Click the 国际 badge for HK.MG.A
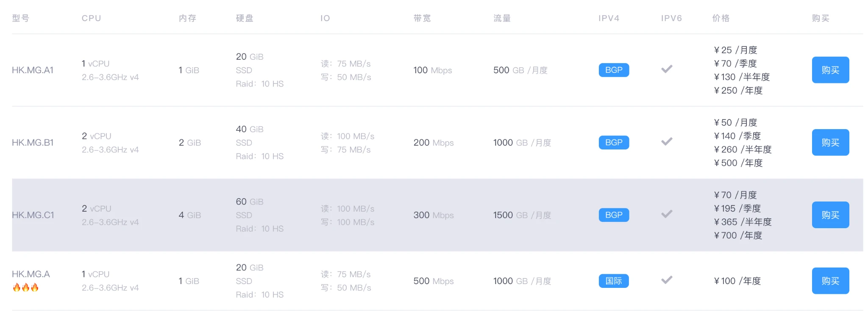The width and height of the screenshot is (868, 312). (614, 281)
